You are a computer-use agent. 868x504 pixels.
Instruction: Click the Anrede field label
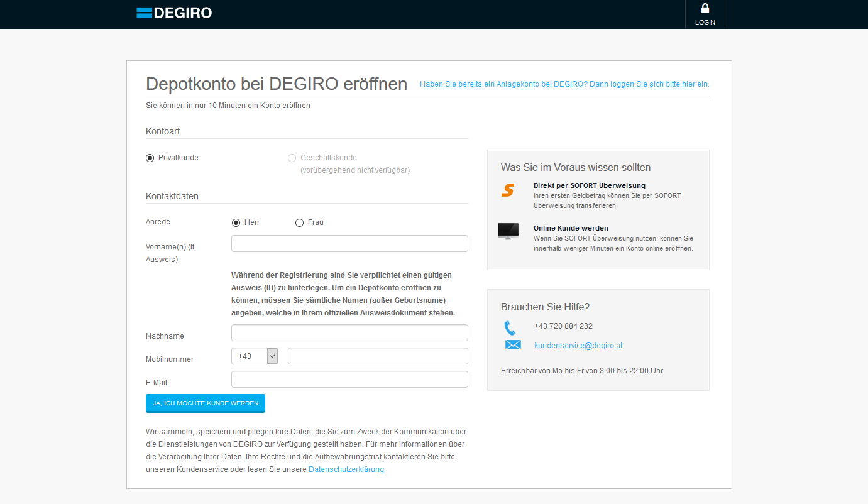pos(158,222)
